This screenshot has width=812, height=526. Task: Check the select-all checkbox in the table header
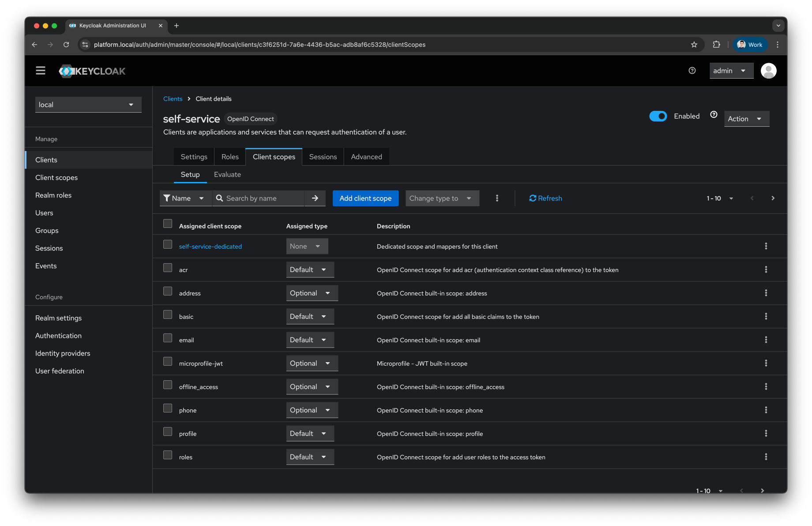pos(168,223)
